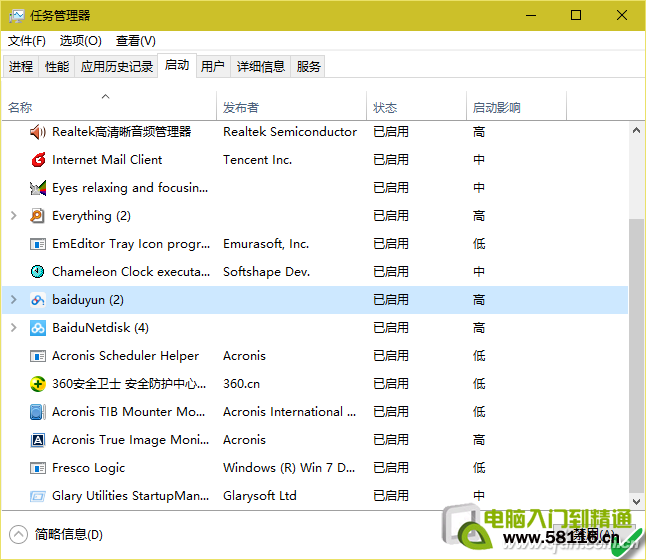
Task: Sort by the 启动影响 column header
Action: click(x=516, y=107)
